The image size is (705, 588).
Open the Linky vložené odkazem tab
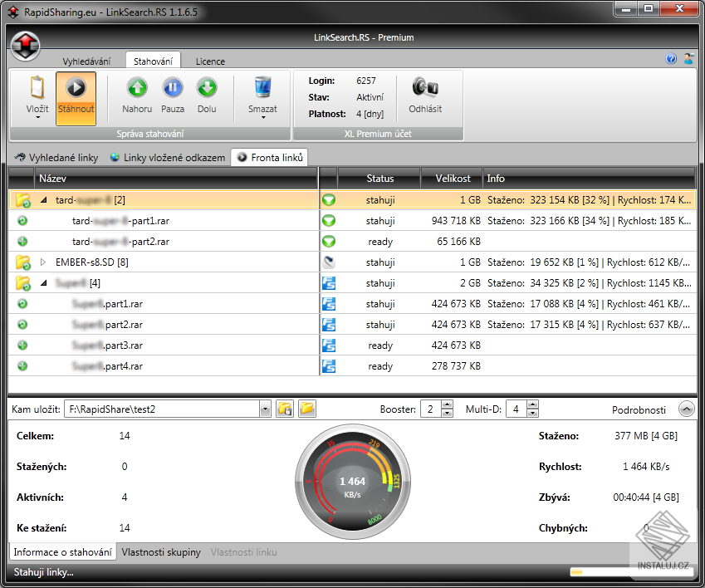tap(167, 157)
